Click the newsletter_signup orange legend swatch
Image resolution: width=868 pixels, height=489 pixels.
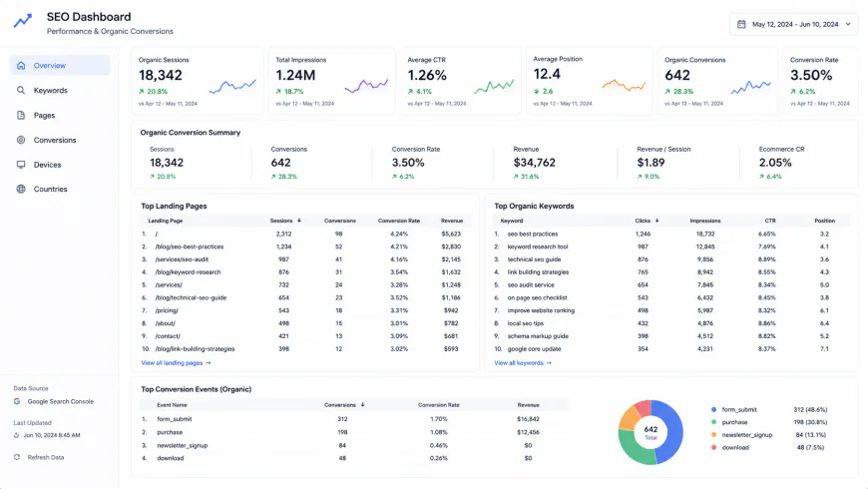coord(713,435)
